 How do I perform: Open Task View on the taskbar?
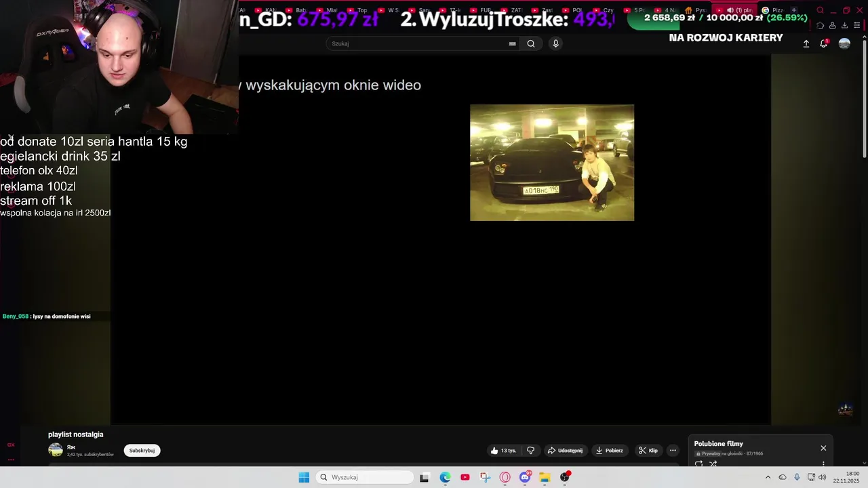click(424, 477)
